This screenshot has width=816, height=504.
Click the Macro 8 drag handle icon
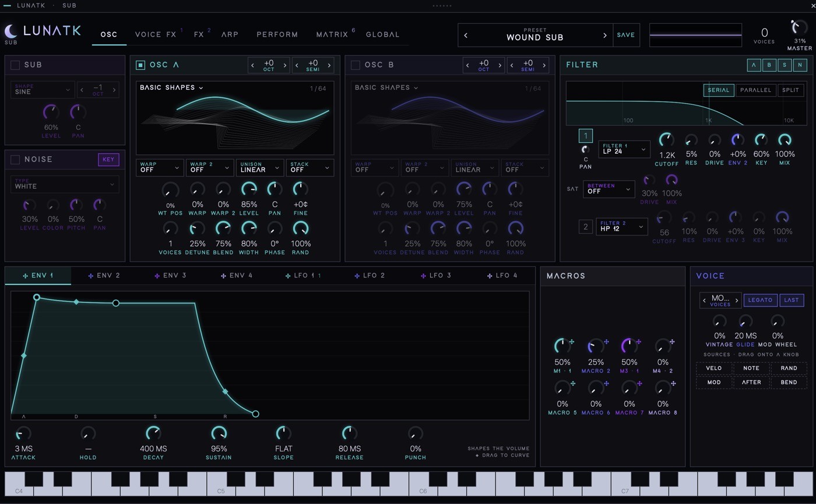[x=673, y=383]
